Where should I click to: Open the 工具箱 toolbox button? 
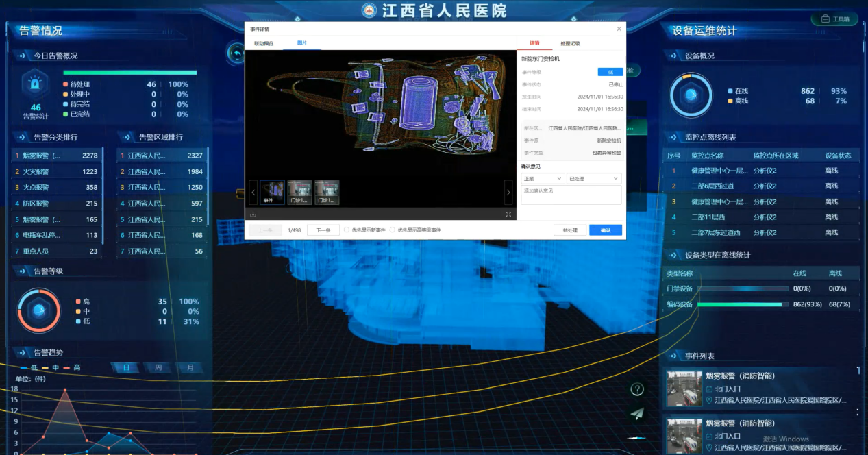[x=834, y=19]
